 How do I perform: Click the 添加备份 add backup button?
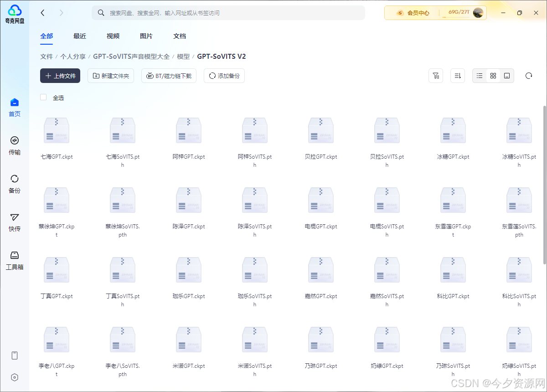[224, 76]
